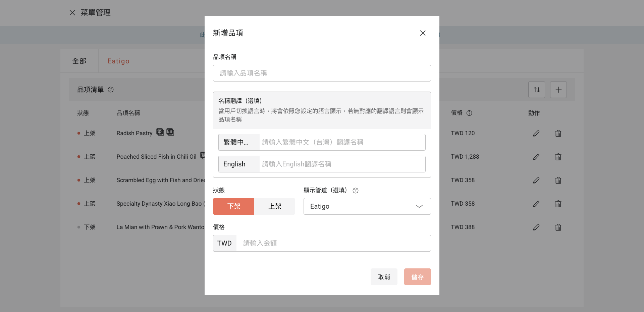Delete the TWD 1,288 item via trash icon
This screenshot has width=644, height=312.
pos(558,157)
